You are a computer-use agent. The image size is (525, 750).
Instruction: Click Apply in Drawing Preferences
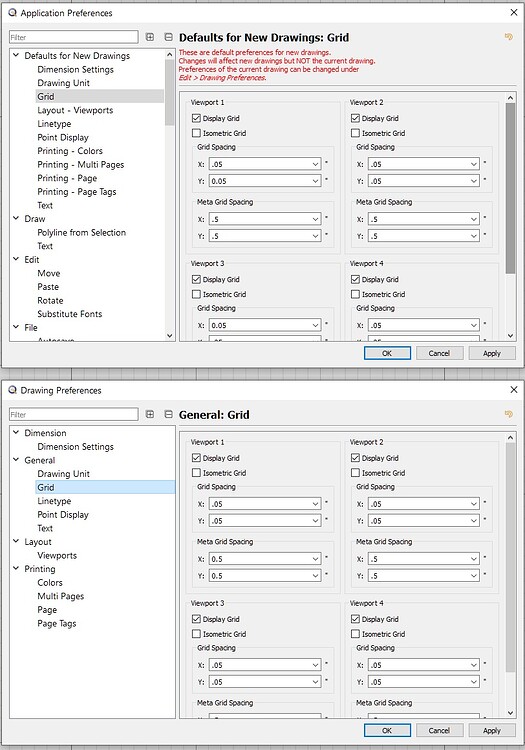coord(492,730)
